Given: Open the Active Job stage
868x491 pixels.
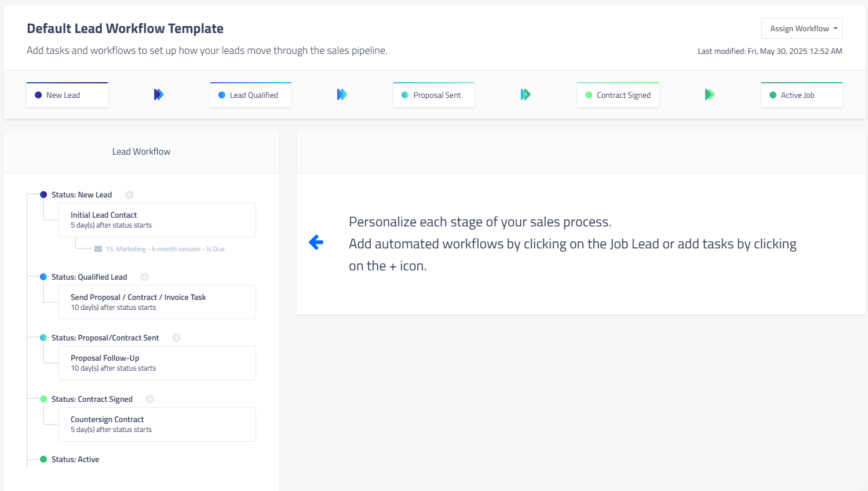Looking at the screenshot, I should click(801, 95).
